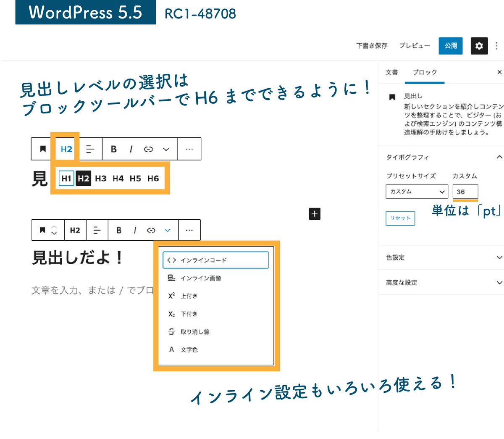Click the 見出しだよ！ heading text
The image size is (504, 439).
[x=78, y=258]
